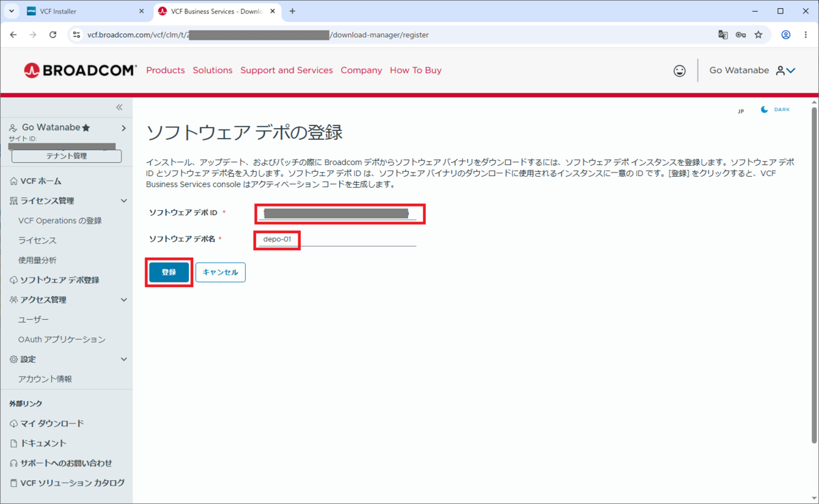819x504 pixels.
Task: Open a new browser tab
Action: pos(293,11)
